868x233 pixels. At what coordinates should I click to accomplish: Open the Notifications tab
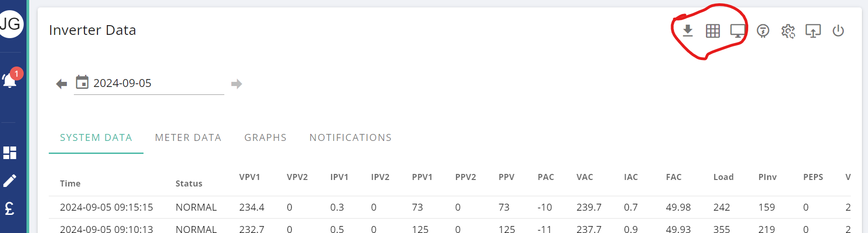pos(351,138)
